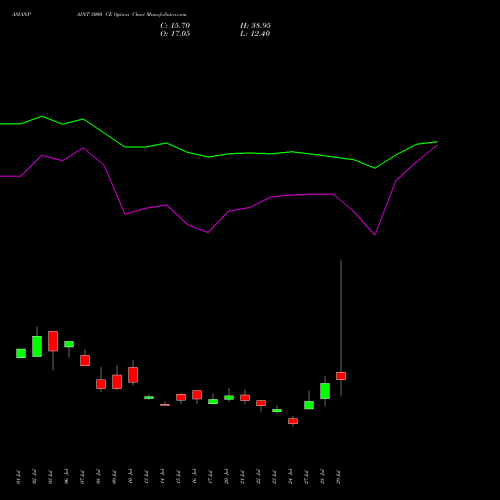Click the low value L: 12.40

click(255, 34)
